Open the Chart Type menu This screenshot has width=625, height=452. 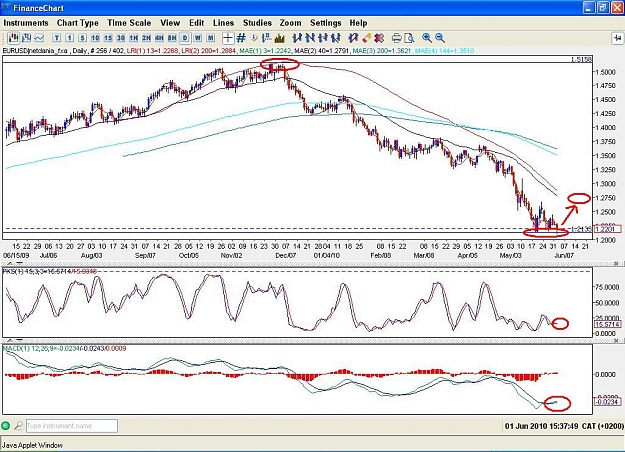[x=78, y=23]
